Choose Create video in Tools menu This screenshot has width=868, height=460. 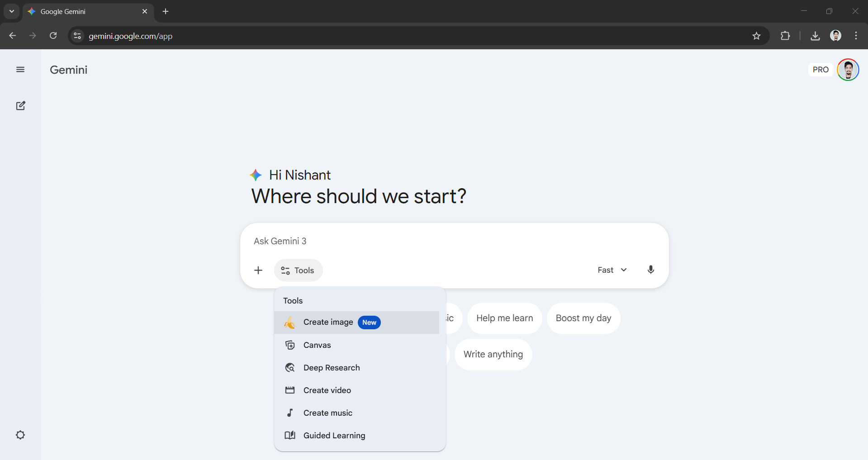356,390
